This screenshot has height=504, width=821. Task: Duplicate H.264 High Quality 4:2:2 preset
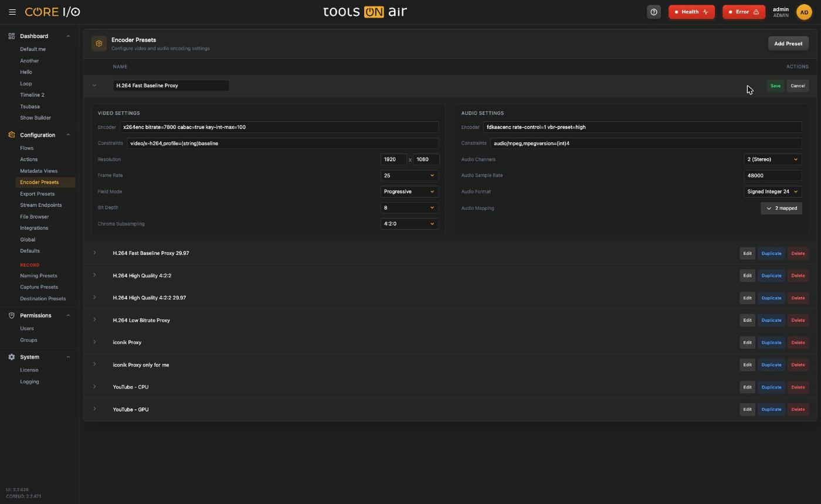click(x=771, y=275)
